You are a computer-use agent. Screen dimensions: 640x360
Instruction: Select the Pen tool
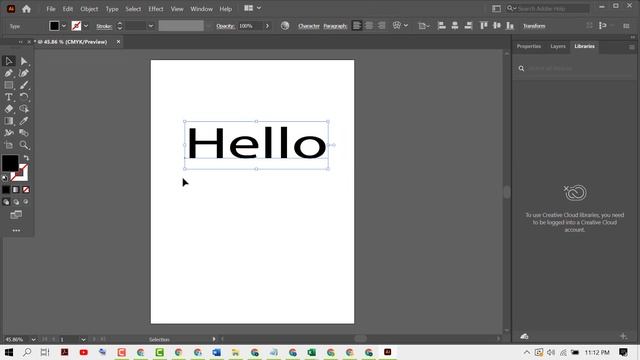tap(9, 73)
